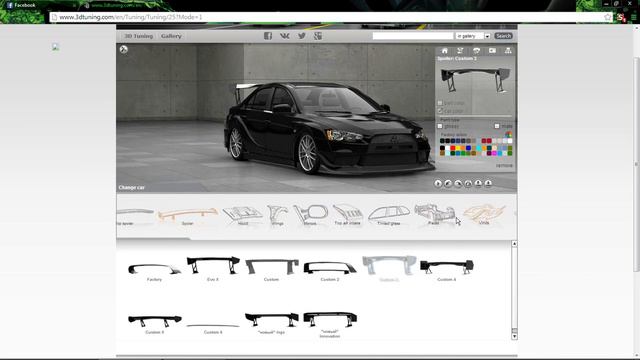Select the flat lip spoiler thumbnail
640x360 pixels.
pyautogui.click(x=213, y=328)
